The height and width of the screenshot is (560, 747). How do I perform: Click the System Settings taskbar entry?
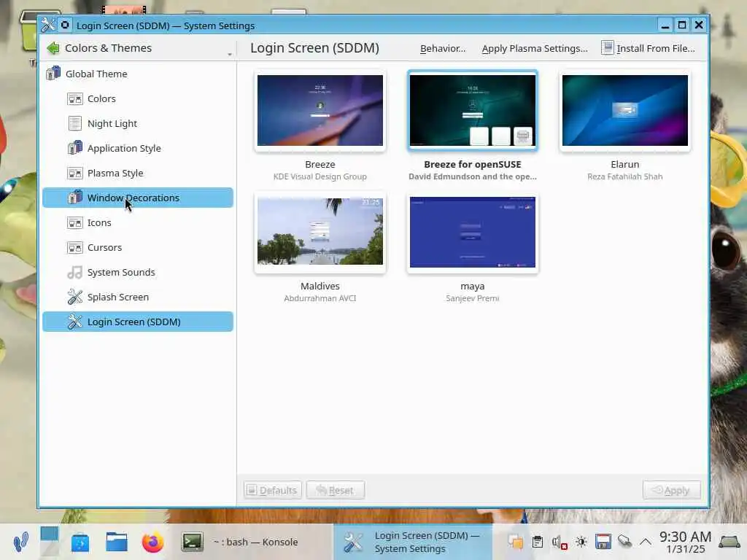tap(413, 542)
